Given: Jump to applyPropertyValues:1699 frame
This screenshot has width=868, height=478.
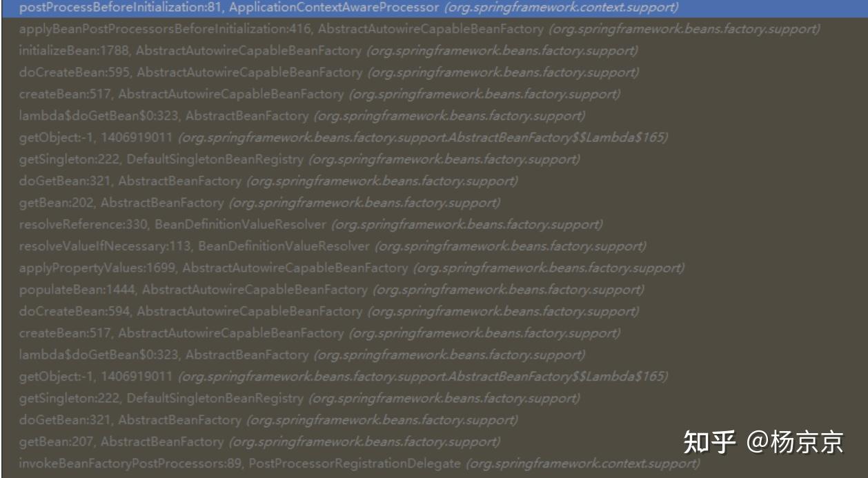Looking at the screenshot, I should coord(434,268).
